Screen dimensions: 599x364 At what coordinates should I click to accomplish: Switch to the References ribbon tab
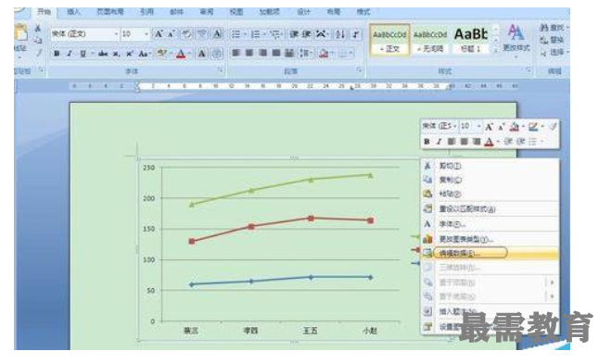click(x=147, y=12)
